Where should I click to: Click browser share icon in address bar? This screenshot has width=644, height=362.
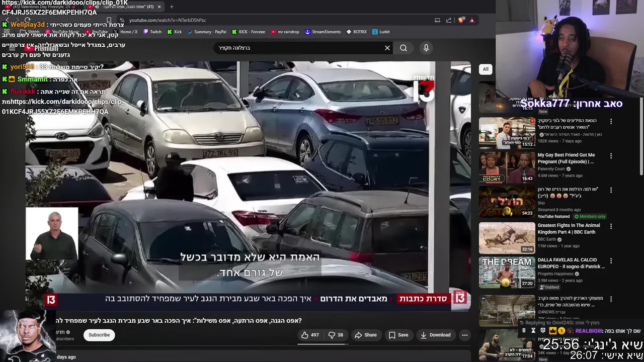[449, 20]
